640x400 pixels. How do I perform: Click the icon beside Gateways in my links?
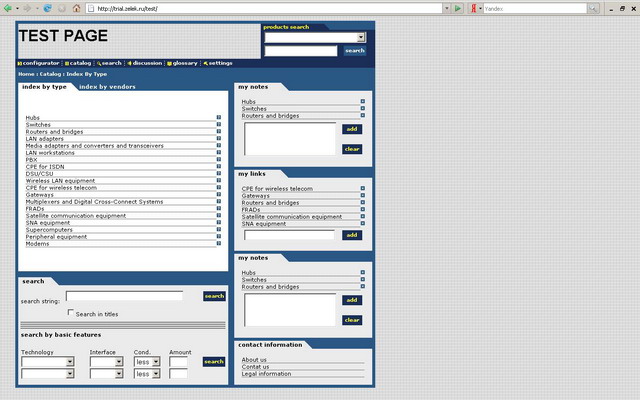tap(362, 196)
